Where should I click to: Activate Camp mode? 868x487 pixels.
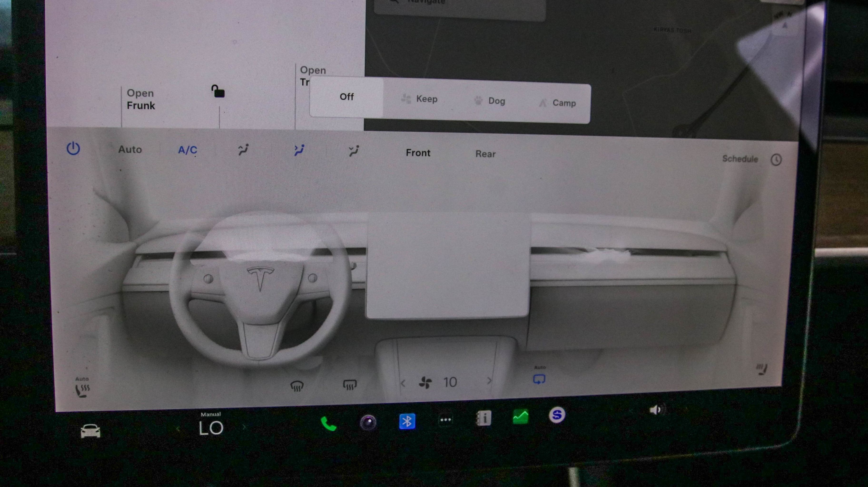pyautogui.click(x=557, y=103)
